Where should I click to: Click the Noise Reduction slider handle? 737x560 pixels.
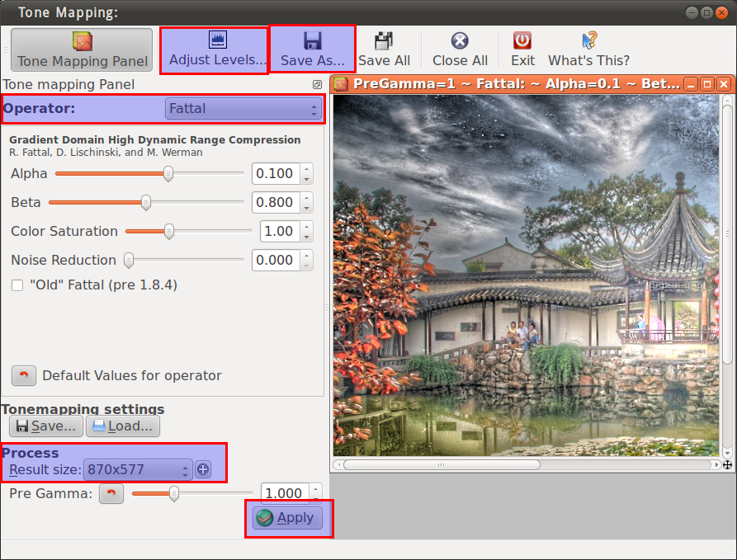pos(128,261)
